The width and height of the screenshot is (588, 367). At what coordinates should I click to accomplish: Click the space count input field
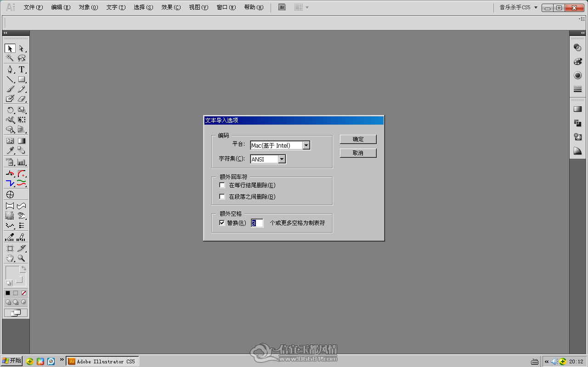[x=257, y=223]
